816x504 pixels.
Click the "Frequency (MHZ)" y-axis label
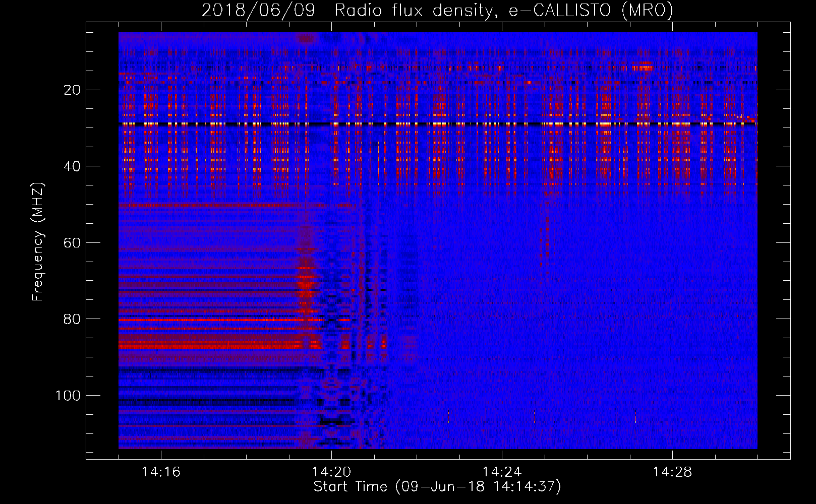pyautogui.click(x=38, y=242)
